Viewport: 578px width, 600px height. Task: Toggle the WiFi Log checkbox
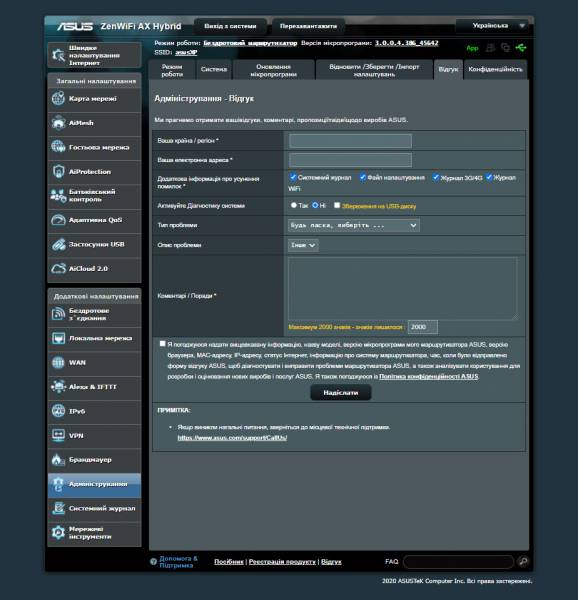tap(488, 177)
